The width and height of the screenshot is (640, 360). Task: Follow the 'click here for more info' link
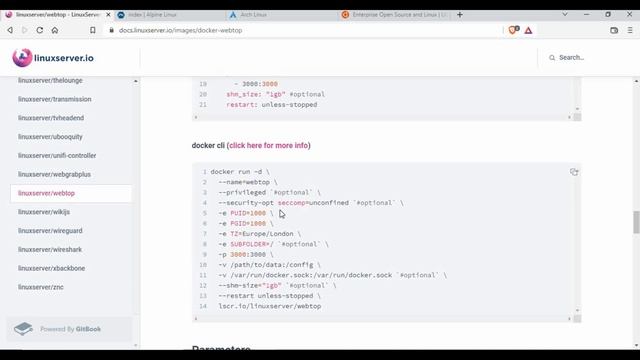point(269,145)
